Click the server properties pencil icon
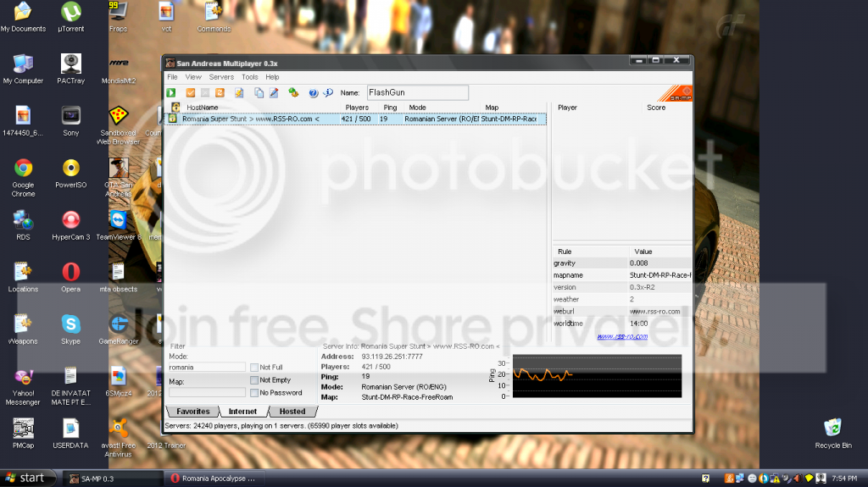This screenshot has height=487, width=868. coord(274,93)
